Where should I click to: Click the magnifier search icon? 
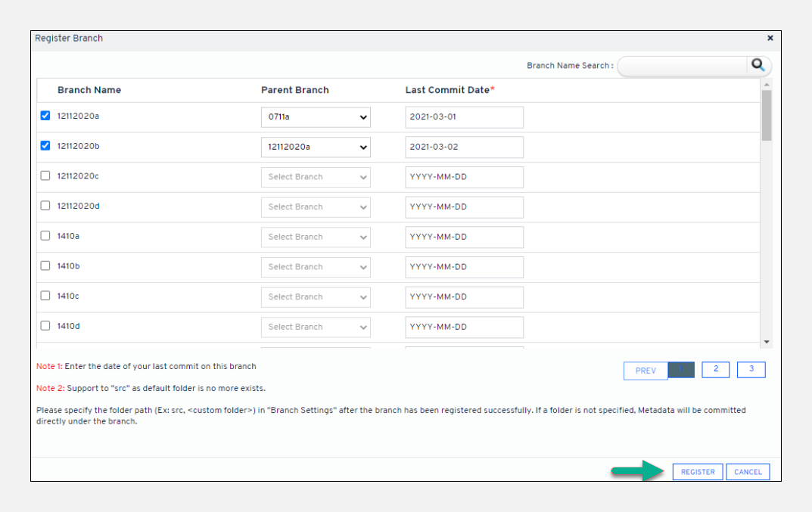[758, 66]
